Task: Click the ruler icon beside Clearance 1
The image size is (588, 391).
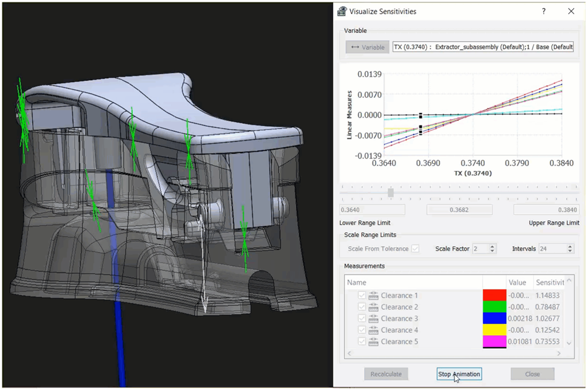Action: pos(373,295)
